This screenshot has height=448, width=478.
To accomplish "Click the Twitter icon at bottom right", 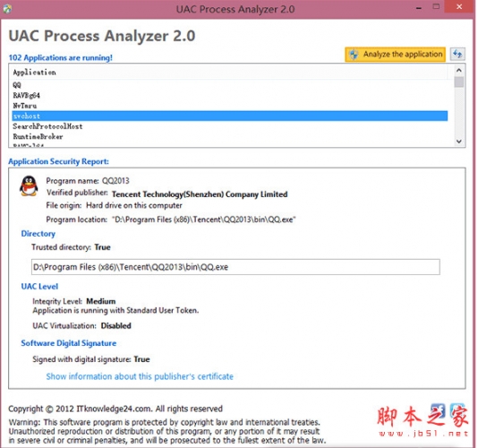I will click(457, 410).
